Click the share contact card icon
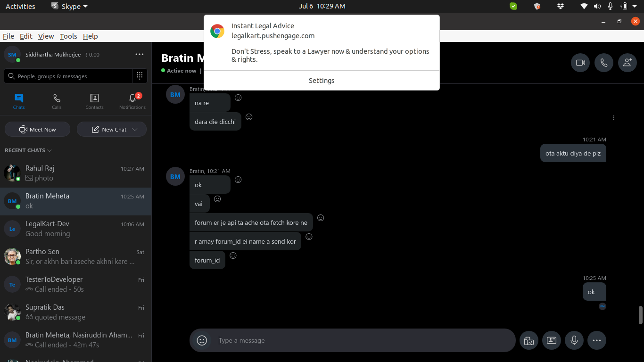 pyautogui.click(x=552, y=340)
